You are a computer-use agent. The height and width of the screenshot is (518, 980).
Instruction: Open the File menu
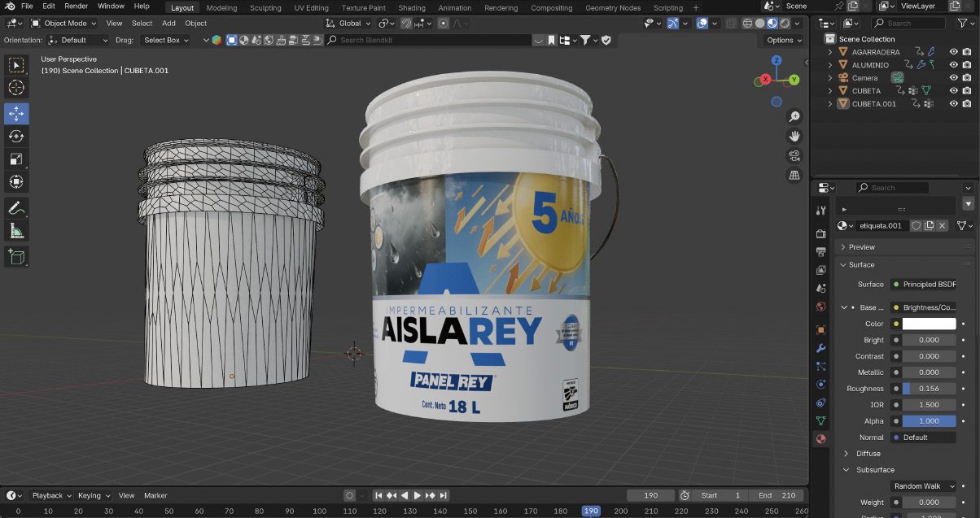27,7
